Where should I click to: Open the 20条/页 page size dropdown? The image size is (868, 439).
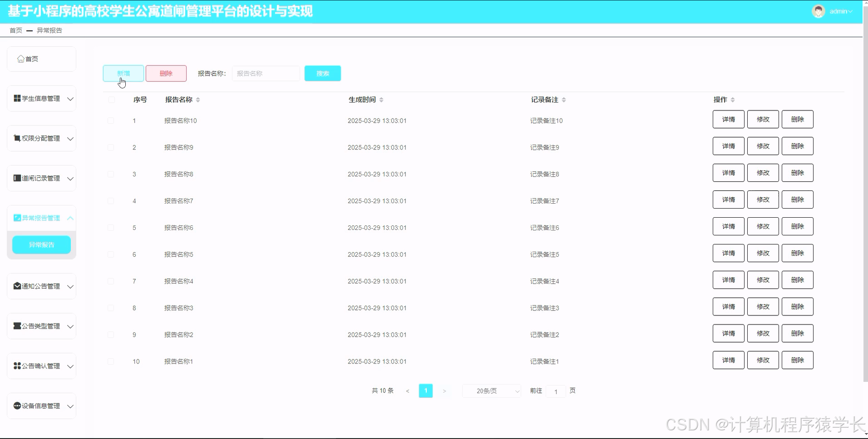click(491, 390)
